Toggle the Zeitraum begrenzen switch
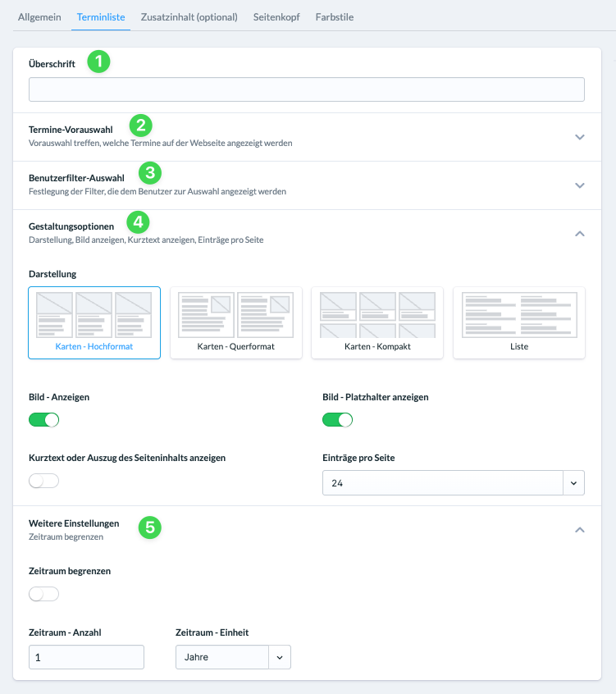616x694 pixels. pos(43,594)
